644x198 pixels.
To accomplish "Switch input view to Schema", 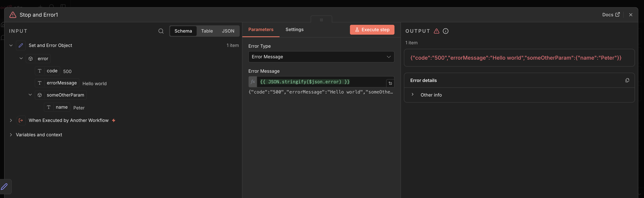I will click(183, 31).
